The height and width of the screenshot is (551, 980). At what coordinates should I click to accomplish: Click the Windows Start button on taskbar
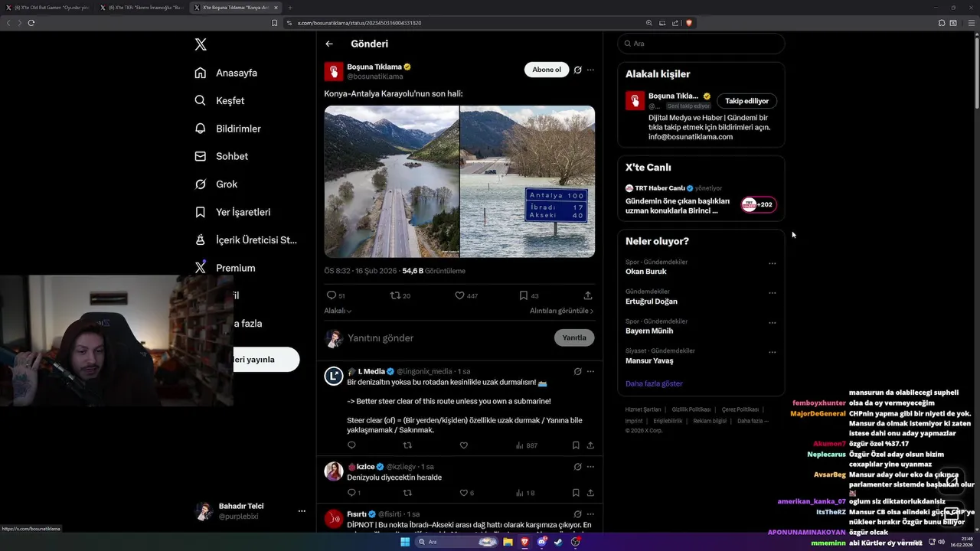[x=405, y=542]
